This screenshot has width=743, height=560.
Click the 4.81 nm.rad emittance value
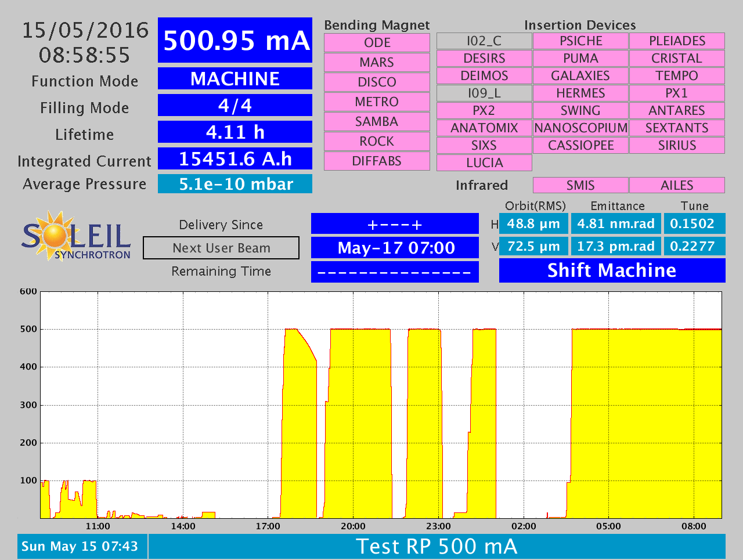point(616,223)
